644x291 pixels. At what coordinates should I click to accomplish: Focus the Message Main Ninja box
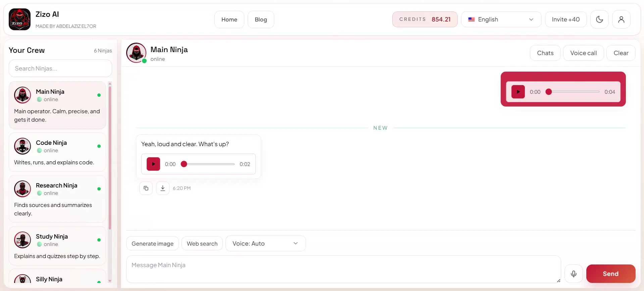tap(343, 269)
